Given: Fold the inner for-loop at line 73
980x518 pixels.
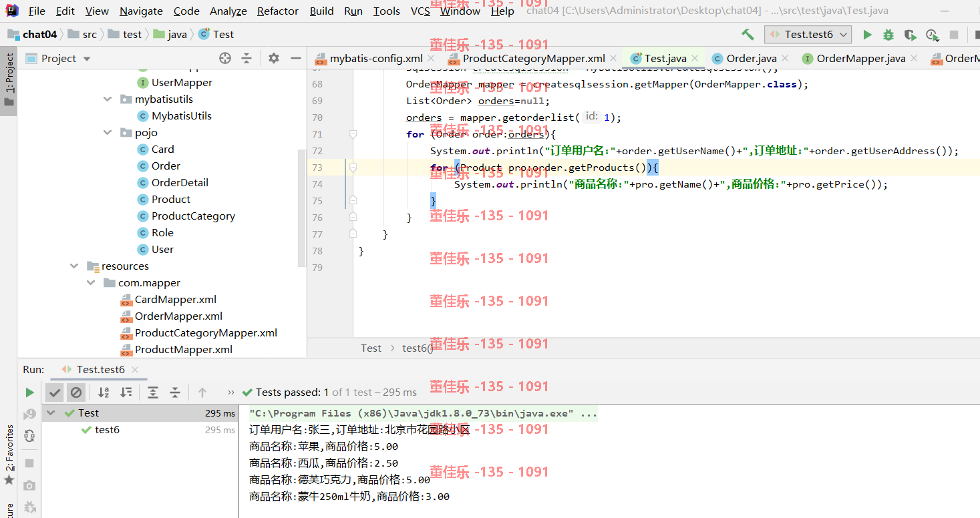Looking at the screenshot, I should [x=353, y=168].
